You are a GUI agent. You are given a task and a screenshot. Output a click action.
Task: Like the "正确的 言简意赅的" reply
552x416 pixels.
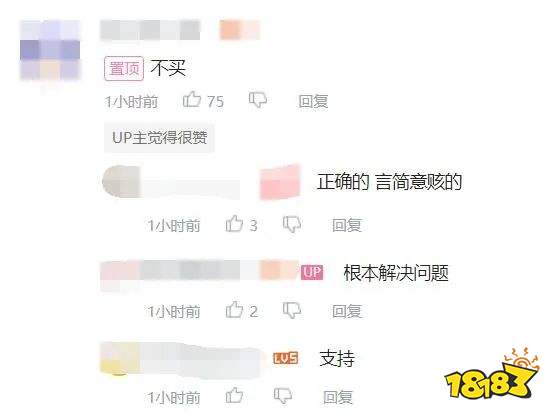pyautogui.click(x=234, y=224)
